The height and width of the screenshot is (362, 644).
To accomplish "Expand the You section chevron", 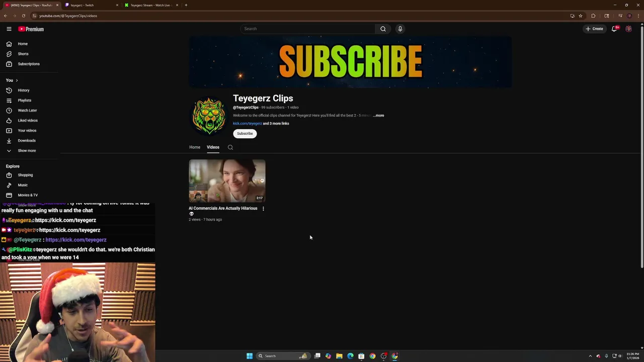I will click(17, 80).
